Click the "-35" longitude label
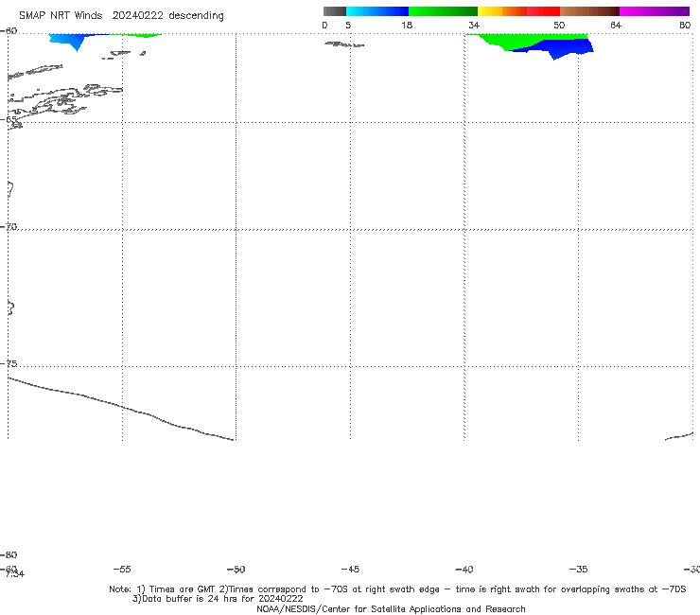Viewport: 700px width, 615px height. tap(578, 569)
